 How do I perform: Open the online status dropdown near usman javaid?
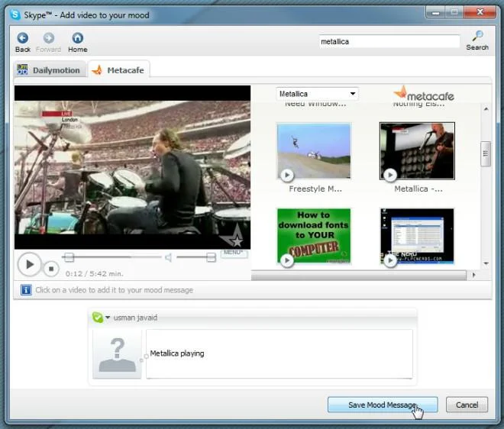click(108, 318)
